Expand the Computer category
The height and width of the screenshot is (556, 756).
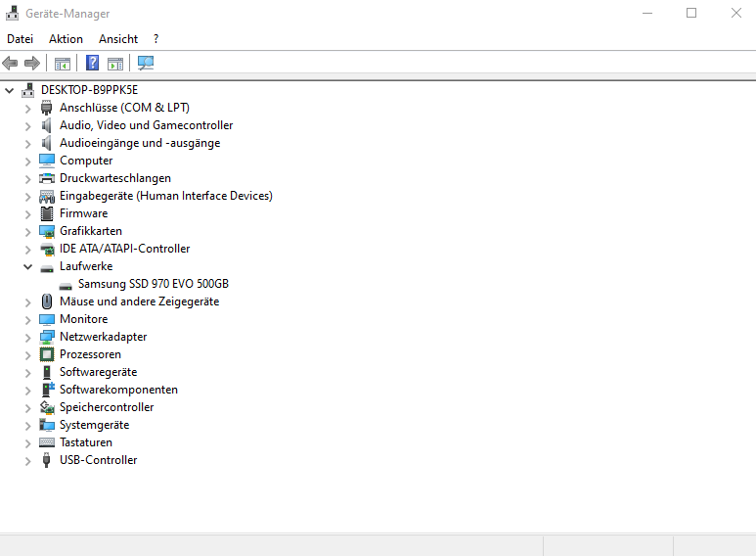click(x=28, y=162)
